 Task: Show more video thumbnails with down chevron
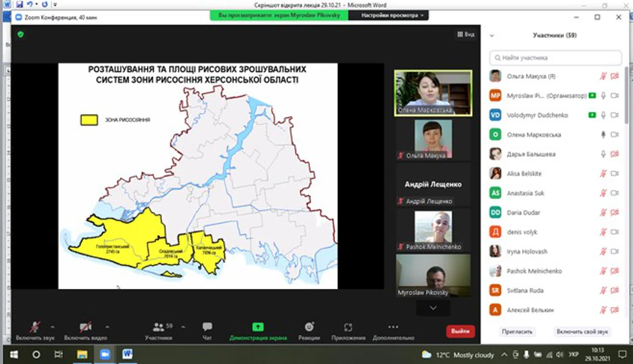(433, 308)
